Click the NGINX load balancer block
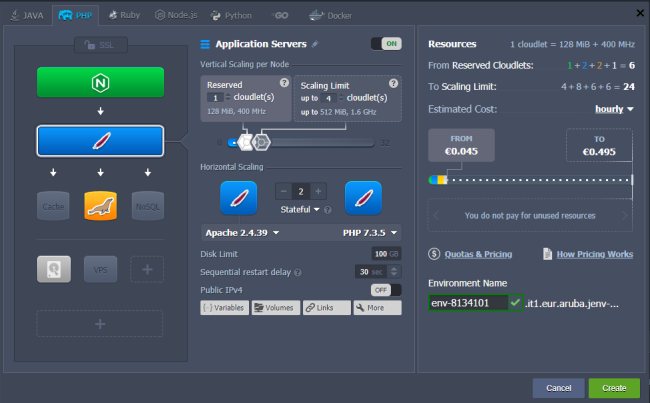Viewport: 650px width, 403px height. tap(100, 82)
